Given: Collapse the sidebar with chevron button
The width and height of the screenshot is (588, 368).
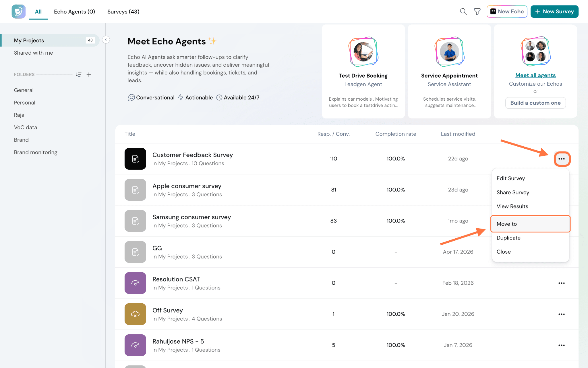Looking at the screenshot, I should click(106, 40).
